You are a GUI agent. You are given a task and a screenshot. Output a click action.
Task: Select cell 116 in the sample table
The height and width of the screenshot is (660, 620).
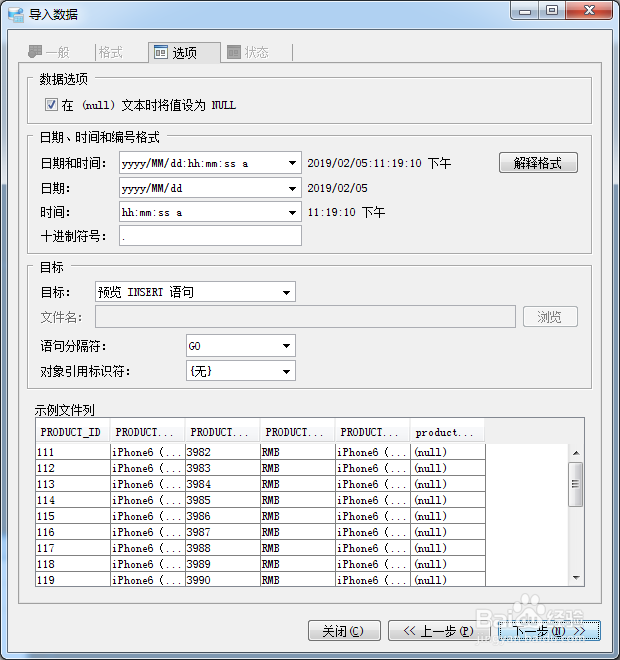(x=73, y=532)
